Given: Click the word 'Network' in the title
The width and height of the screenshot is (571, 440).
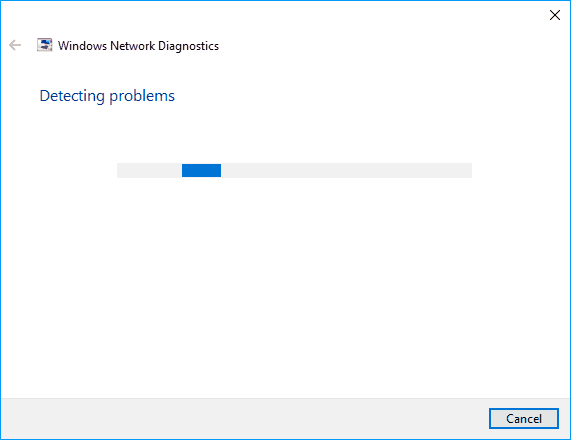Looking at the screenshot, I should [x=133, y=46].
